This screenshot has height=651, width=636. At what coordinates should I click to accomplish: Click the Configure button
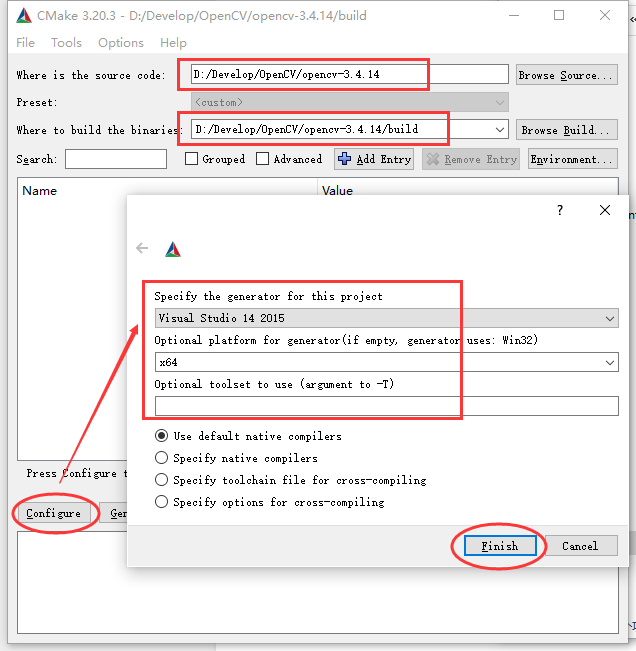[53, 514]
